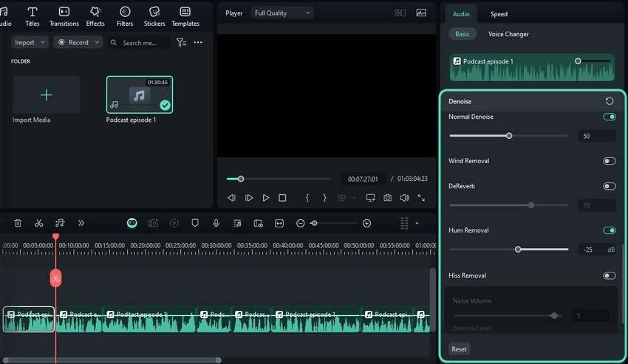Click the fit timeline to width icon
628x364 pixels.
coord(279,223)
